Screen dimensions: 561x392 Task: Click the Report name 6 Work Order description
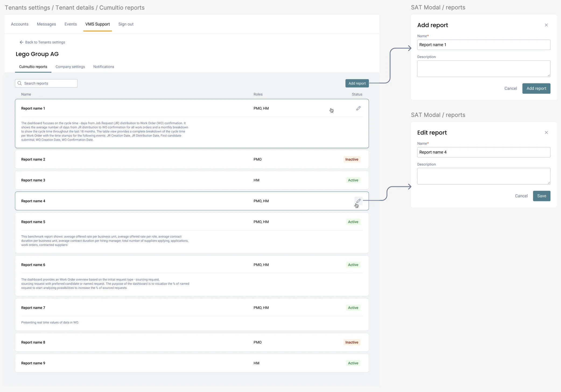tap(105, 284)
